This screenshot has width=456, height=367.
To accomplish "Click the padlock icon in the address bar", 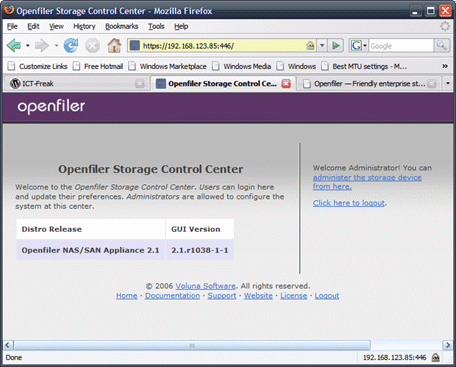I will [x=310, y=45].
